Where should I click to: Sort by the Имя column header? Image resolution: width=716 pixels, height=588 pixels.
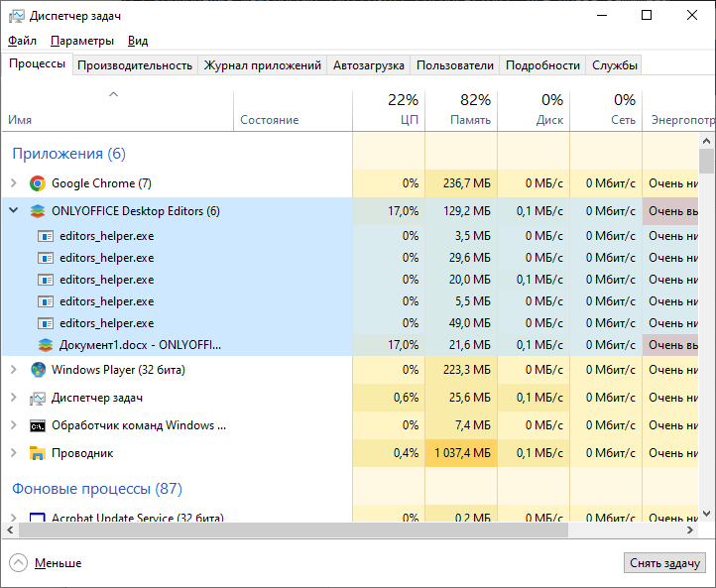click(118, 111)
